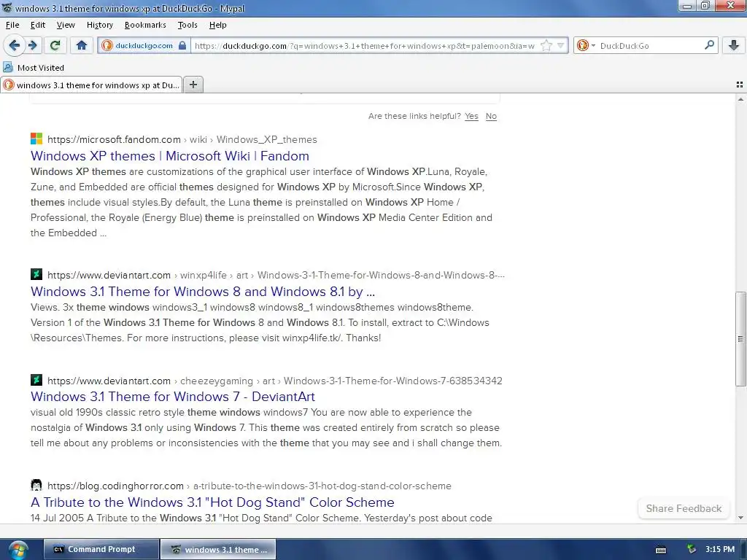
Task: Open the list all tabs button
Action: 740,85
